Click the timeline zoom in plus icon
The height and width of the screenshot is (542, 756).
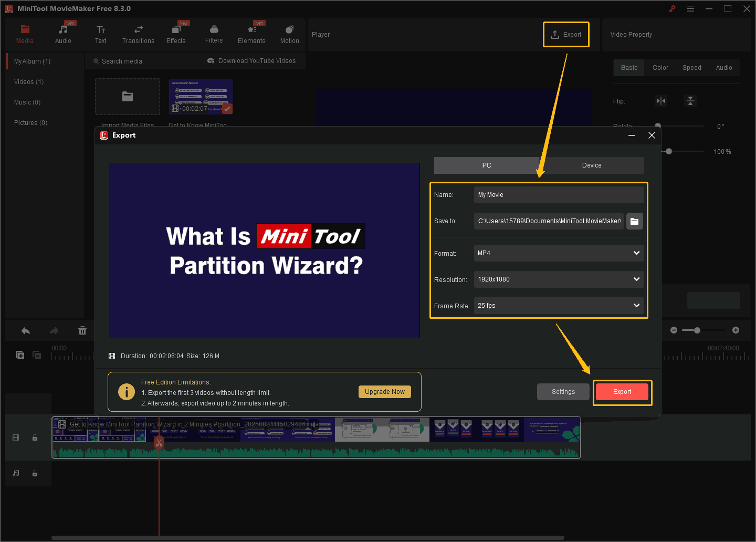(x=736, y=330)
